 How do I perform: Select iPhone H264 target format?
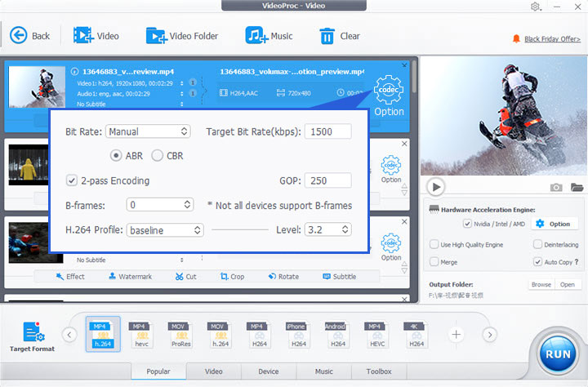pos(299,334)
